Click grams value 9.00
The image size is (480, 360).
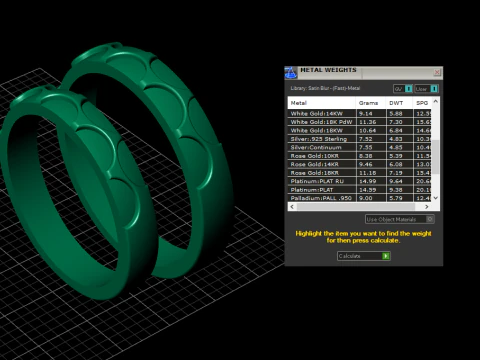(366, 198)
